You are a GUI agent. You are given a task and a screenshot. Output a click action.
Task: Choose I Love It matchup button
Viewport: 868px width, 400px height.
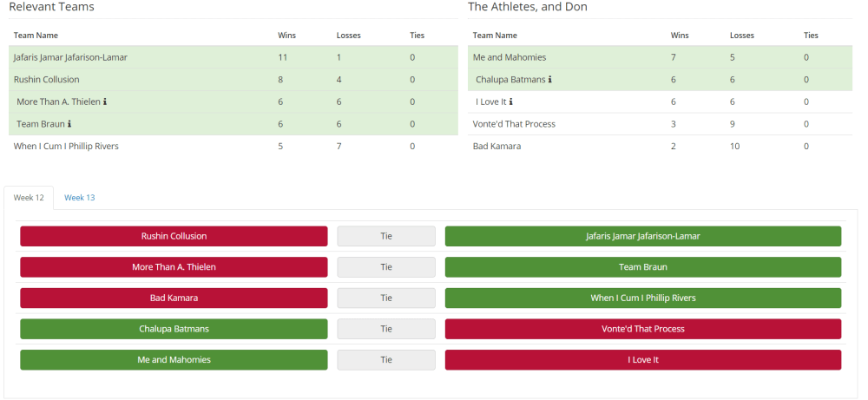tap(642, 359)
